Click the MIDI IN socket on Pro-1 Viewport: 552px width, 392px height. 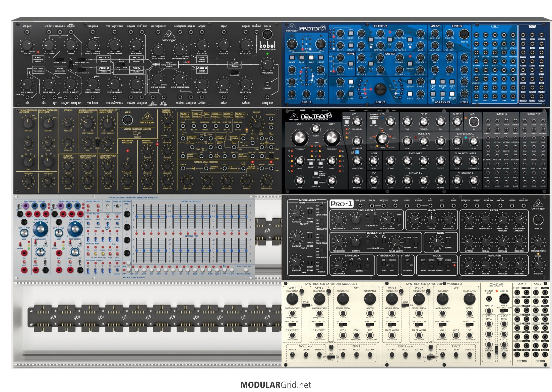coord(538,220)
